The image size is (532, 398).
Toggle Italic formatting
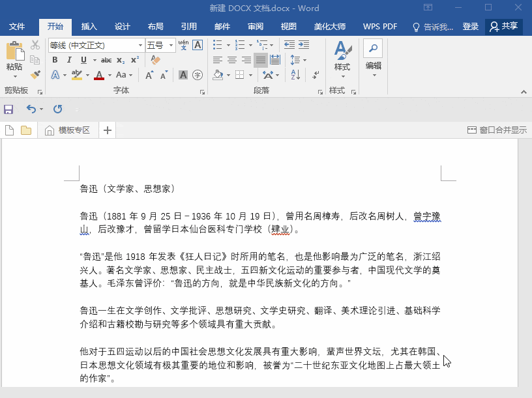(69, 60)
